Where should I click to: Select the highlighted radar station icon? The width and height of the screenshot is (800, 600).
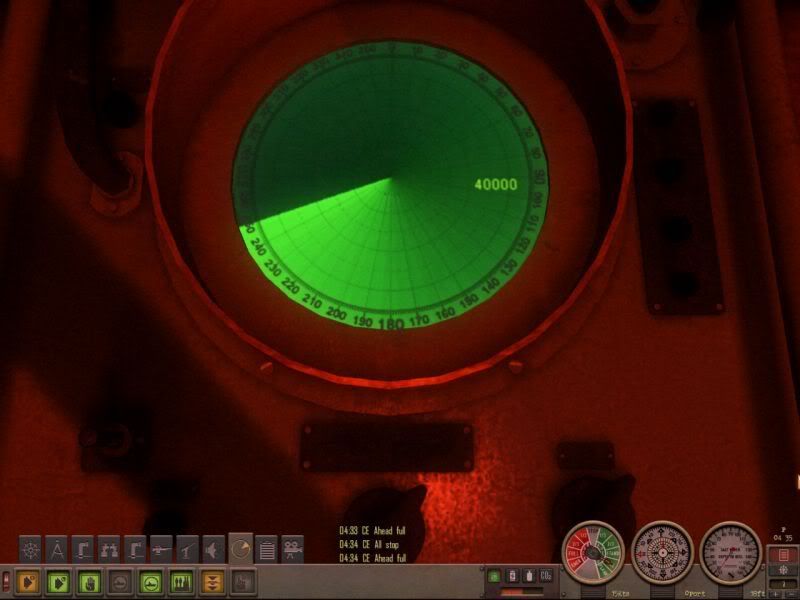point(240,549)
